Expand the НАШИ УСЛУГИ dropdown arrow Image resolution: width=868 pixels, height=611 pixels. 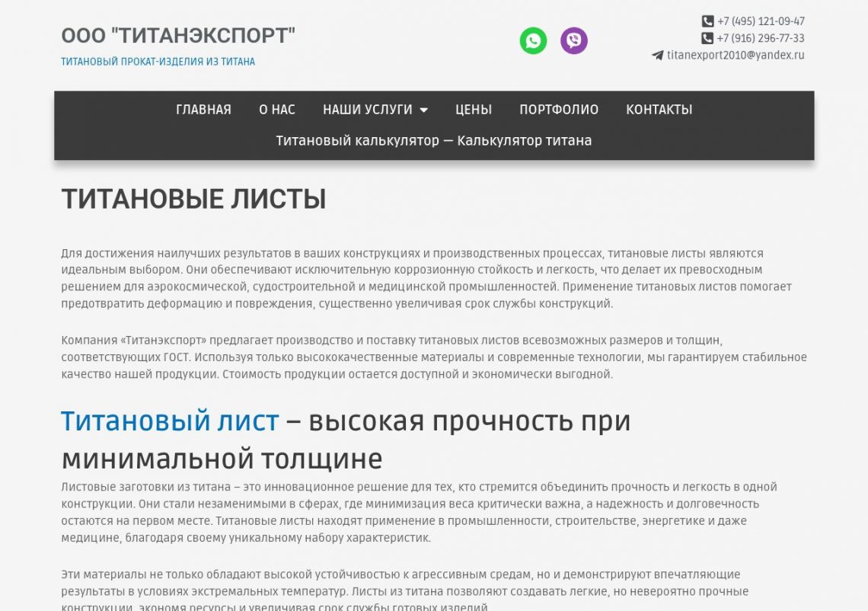424,110
